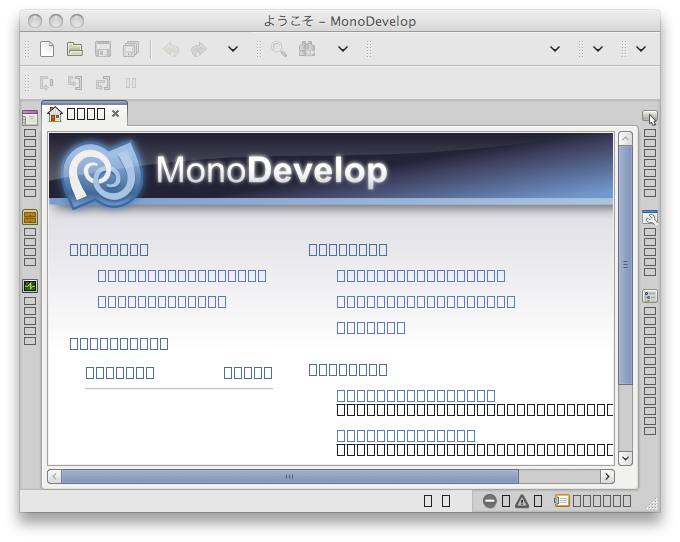Click the vertical scrollbar up arrow
680x542 pixels.
point(625,139)
